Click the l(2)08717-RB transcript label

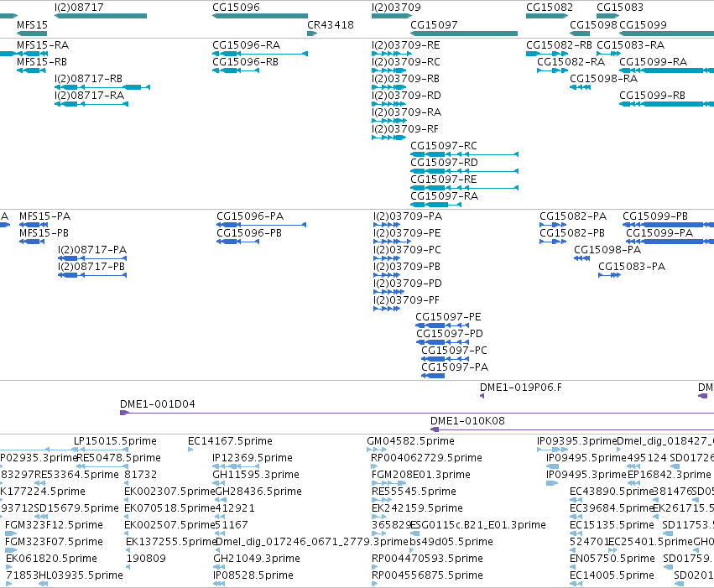pos(88,79)
